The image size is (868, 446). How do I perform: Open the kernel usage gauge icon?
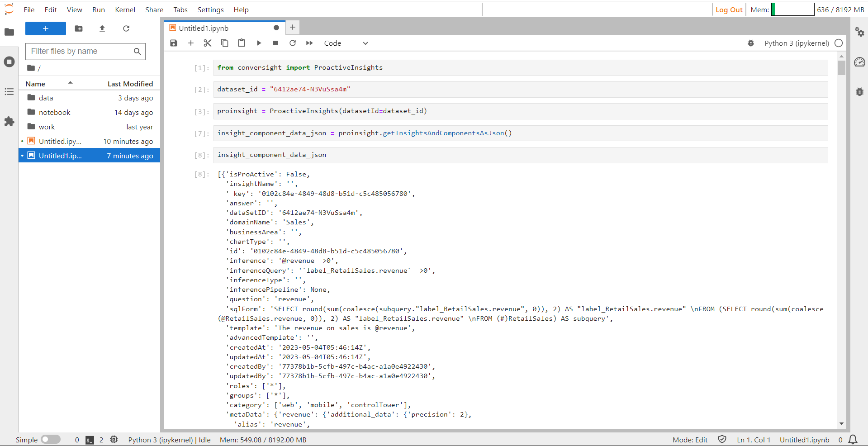click(859, 62)
